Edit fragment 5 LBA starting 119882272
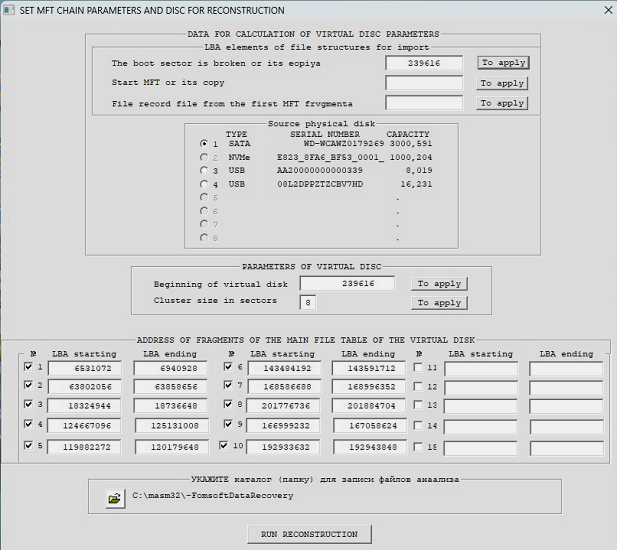 [x=84, y=447]
